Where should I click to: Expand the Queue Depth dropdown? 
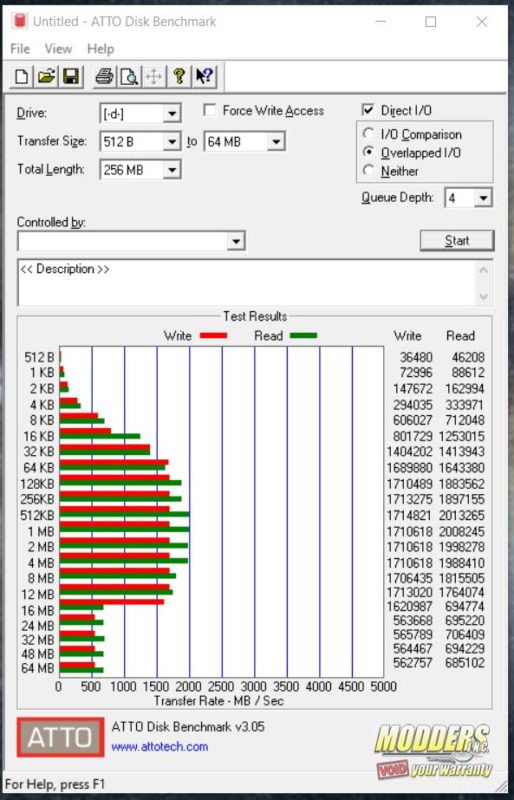[x=483, y=198]
